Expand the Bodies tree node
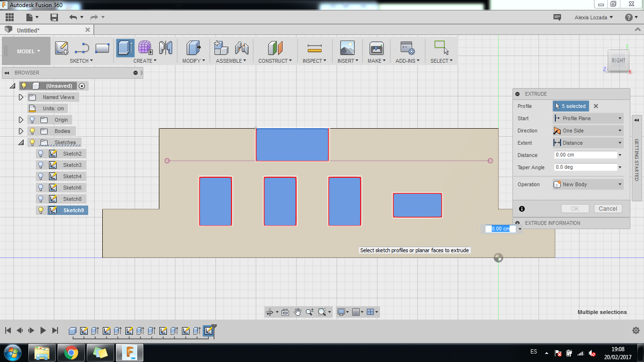This screenshot has width=644, height=362. tap(21, 131)
